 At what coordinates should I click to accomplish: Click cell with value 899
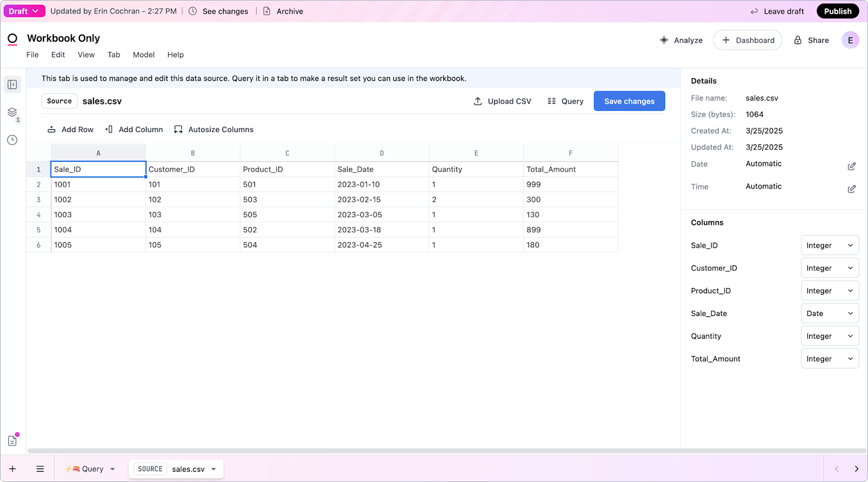point(571,230)
